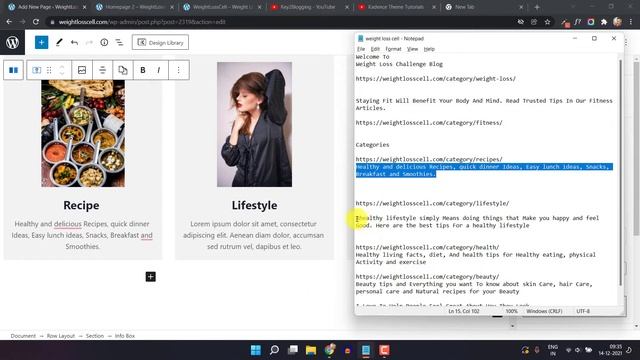Open the block inserter plus button
This screenshot has width=640, height=360.
41,42
